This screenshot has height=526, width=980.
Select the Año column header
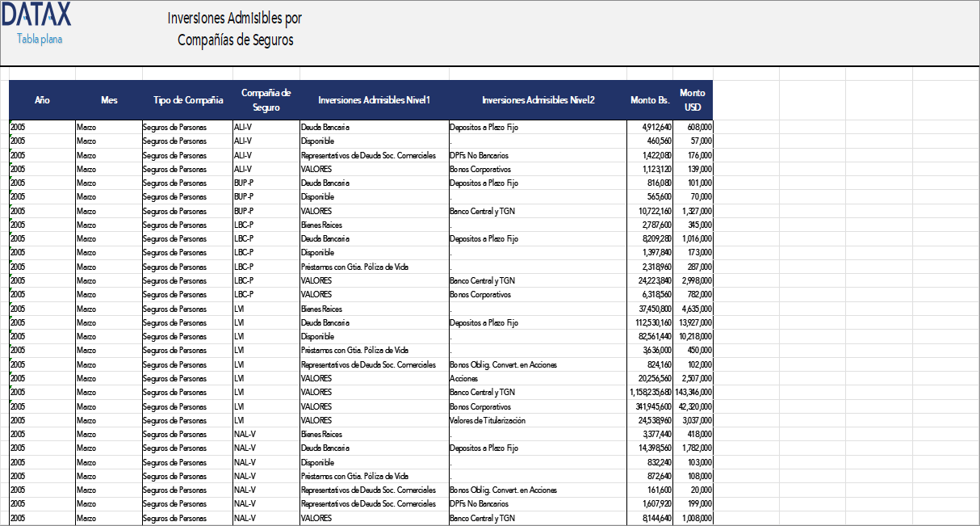42,100
